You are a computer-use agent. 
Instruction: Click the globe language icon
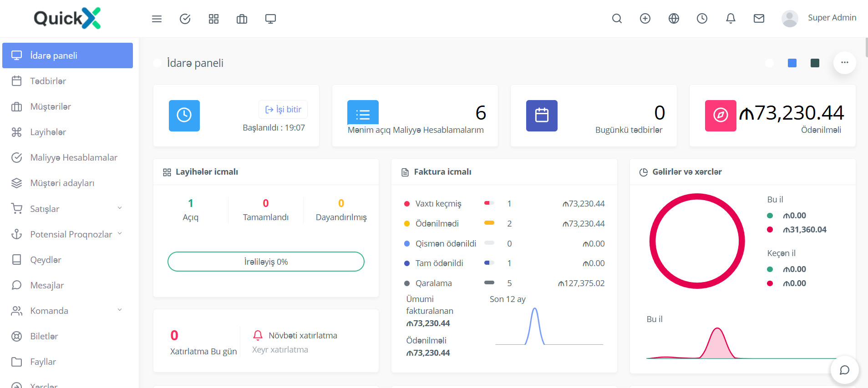pyautogui.click(x=674, y=19)
